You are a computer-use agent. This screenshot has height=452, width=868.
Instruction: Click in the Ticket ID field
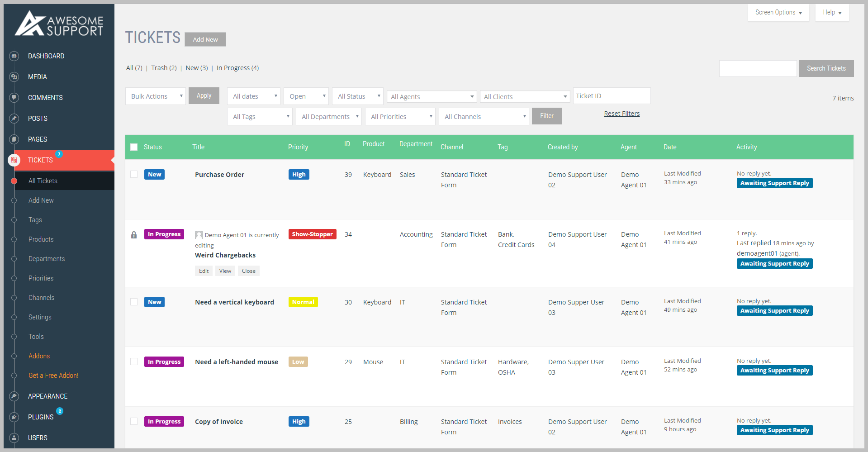(612, 96)
